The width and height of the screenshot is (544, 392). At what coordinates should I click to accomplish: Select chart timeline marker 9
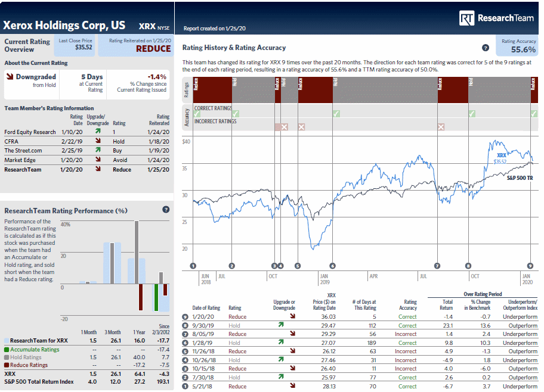pyautogui.click(x=530, y=266)
